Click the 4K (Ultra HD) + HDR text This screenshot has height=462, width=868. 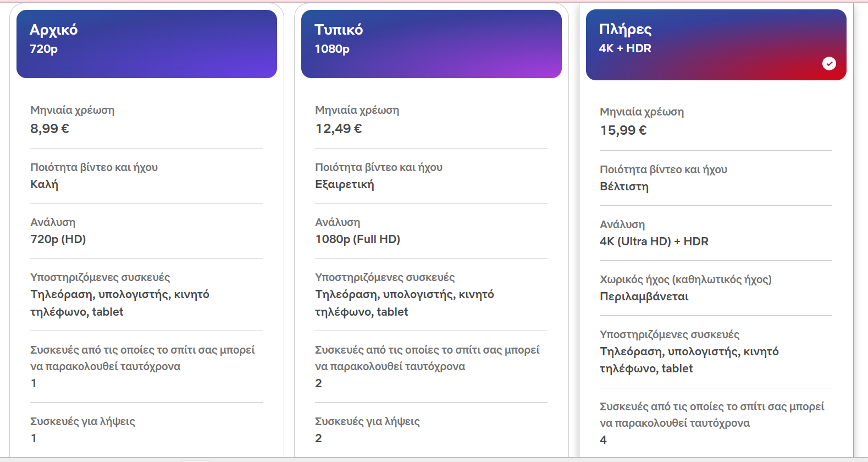654,241
